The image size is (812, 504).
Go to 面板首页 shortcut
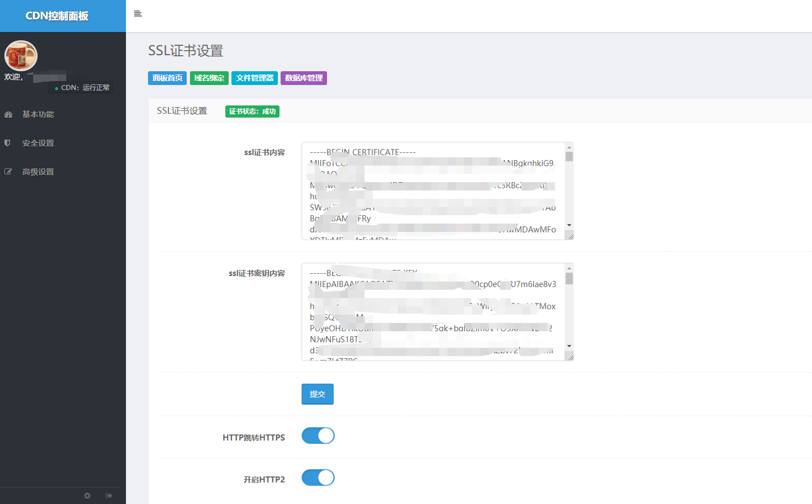(167, 78)
